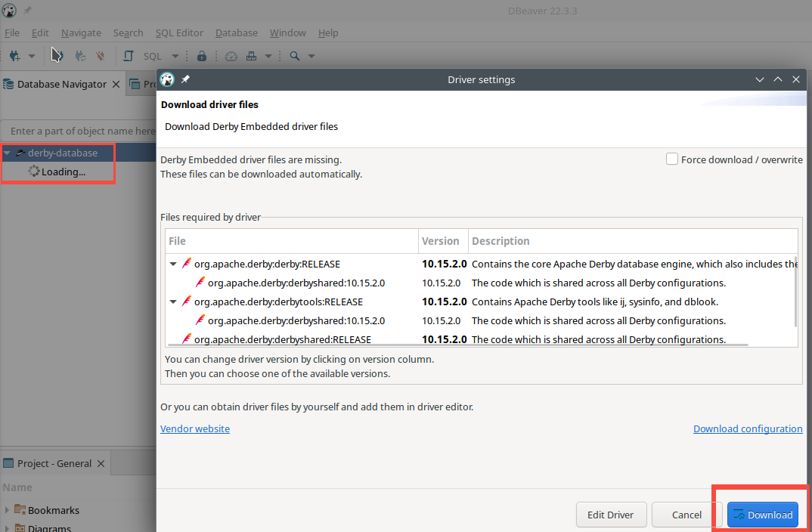Collapse org.apache.derby:derby:RELEASE row
This screenshot has width=812, height=532.
[173, 264]
